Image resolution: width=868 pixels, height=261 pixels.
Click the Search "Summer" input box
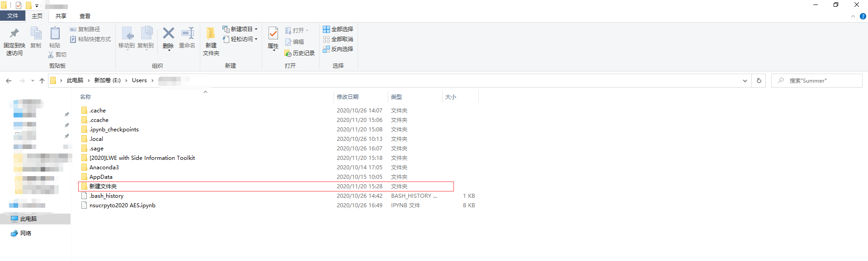point(817,81)
